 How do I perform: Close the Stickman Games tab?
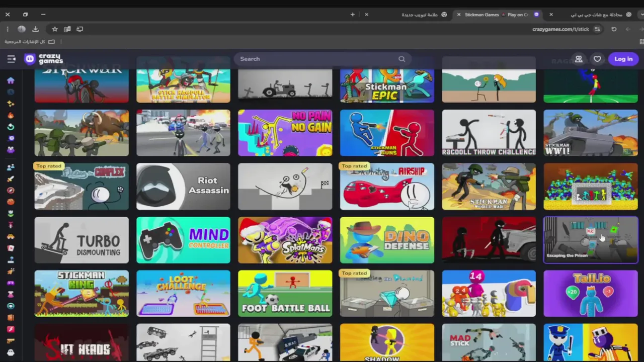(458, 15)
